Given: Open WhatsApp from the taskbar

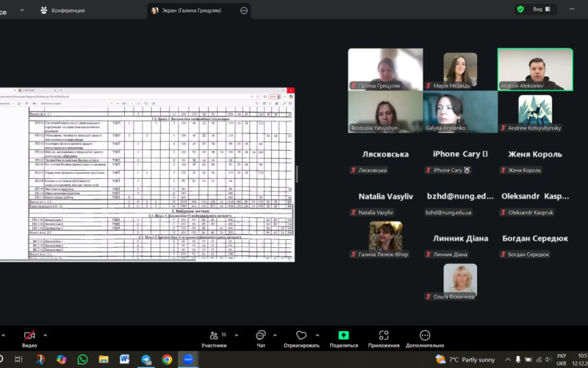Looking at the screenshot, I should pos(82,359).
